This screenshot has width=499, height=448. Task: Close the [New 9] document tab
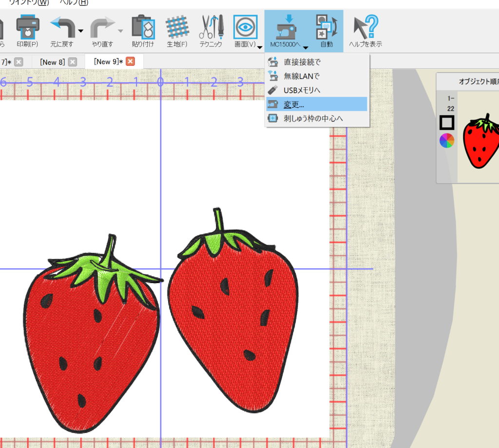click(x=130, y=61)
